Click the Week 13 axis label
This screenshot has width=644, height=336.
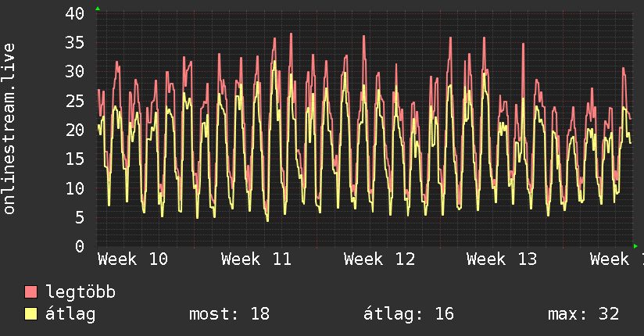tap(502, 259)
